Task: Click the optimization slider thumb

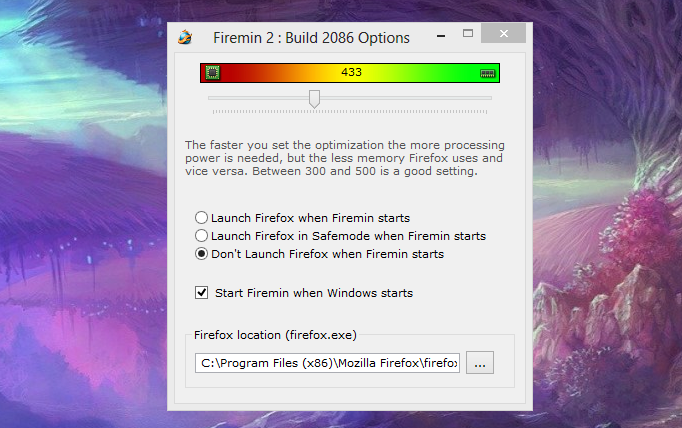Action: (314, 99)
